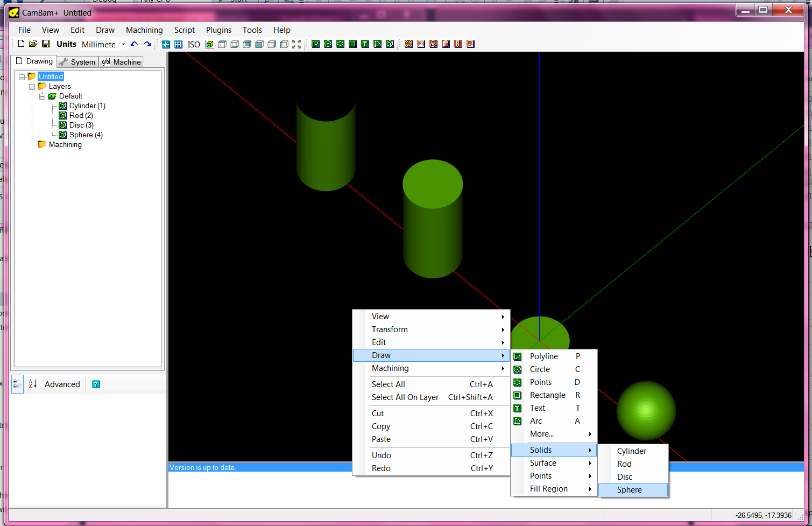The height and width of the screenshot is (526, 812).
Task: Select Rod (2) in drawing tree
Action: 81,116
